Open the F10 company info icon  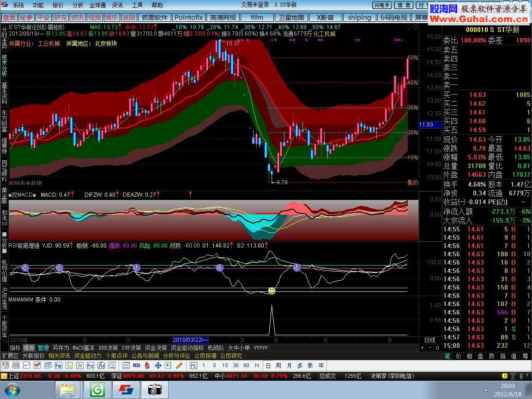(58, 365)
